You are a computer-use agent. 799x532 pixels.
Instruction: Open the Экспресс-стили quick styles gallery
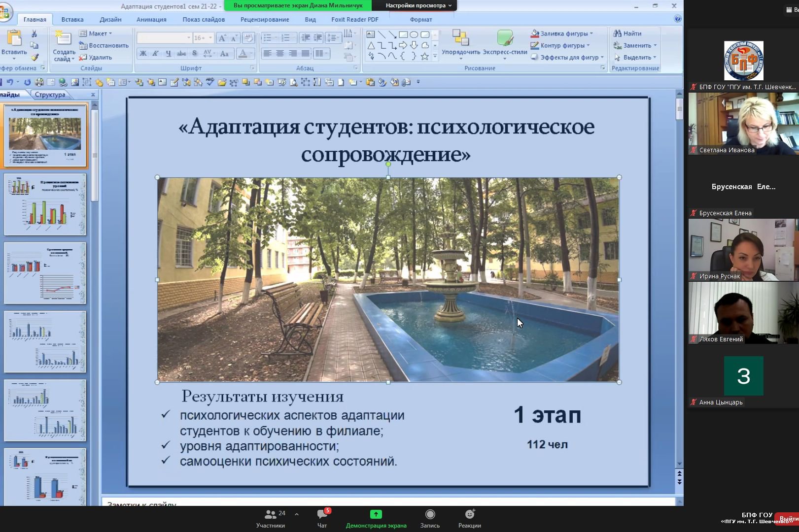click(x=505, y=45)
